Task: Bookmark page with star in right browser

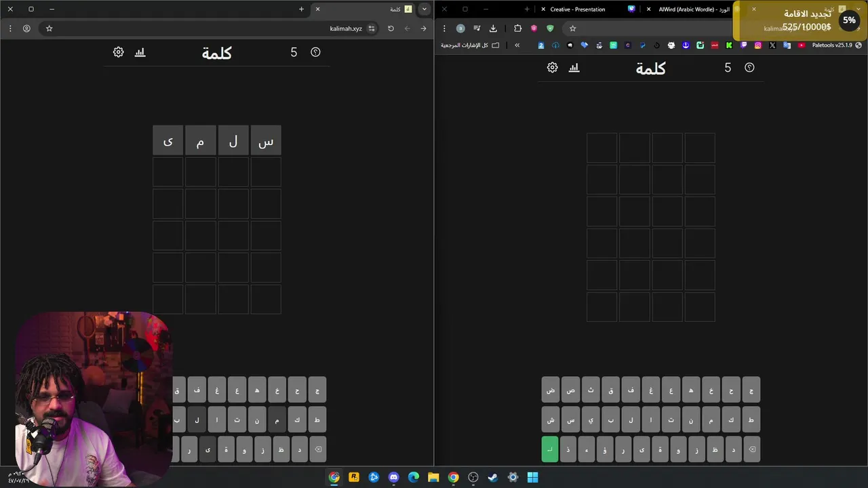Action: tap(572, 28)
